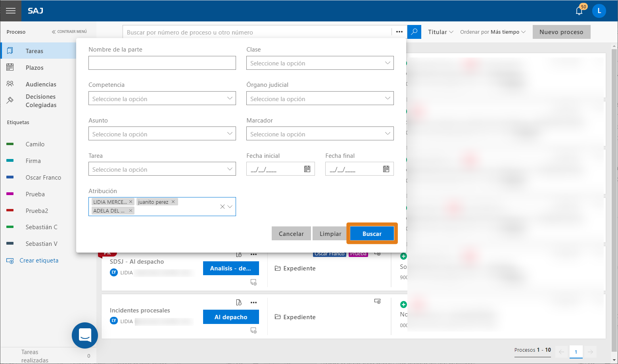Click the Crear etiqueta link
This screenshot has width=618, height=364.
39,261
